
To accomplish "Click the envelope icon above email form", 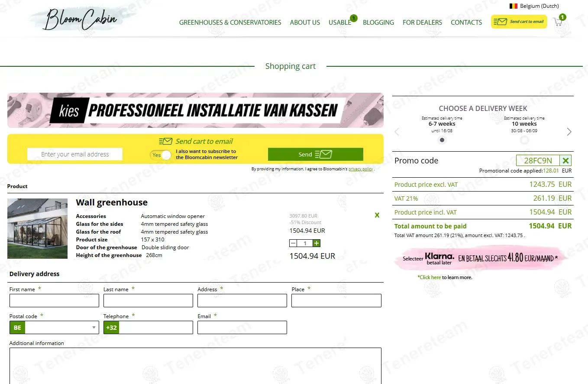I will tap(165, 141).
